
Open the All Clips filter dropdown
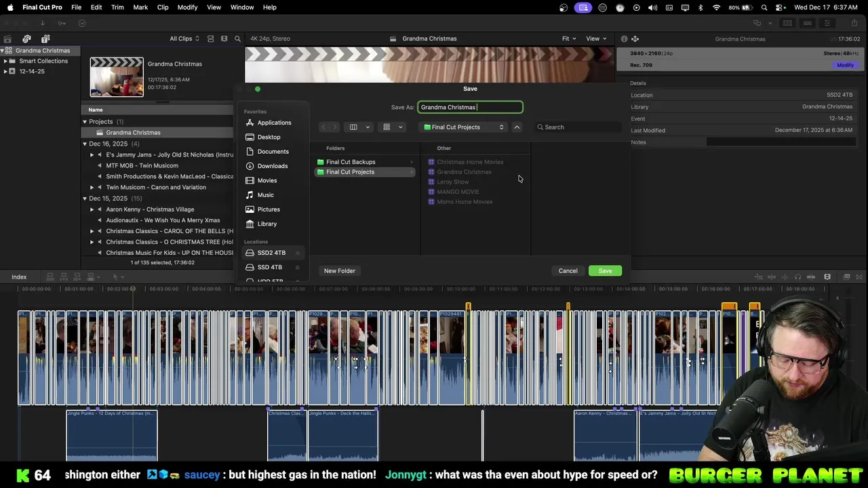(x=184, y=39)
